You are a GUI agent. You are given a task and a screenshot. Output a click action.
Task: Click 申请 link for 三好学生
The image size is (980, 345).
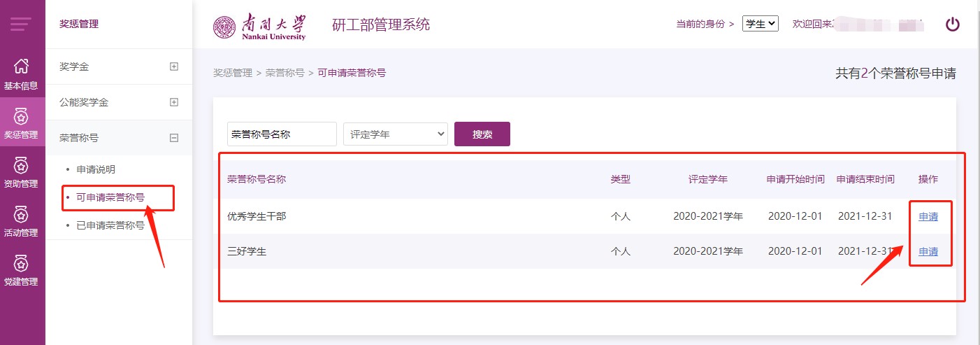(x=928, y=251)
